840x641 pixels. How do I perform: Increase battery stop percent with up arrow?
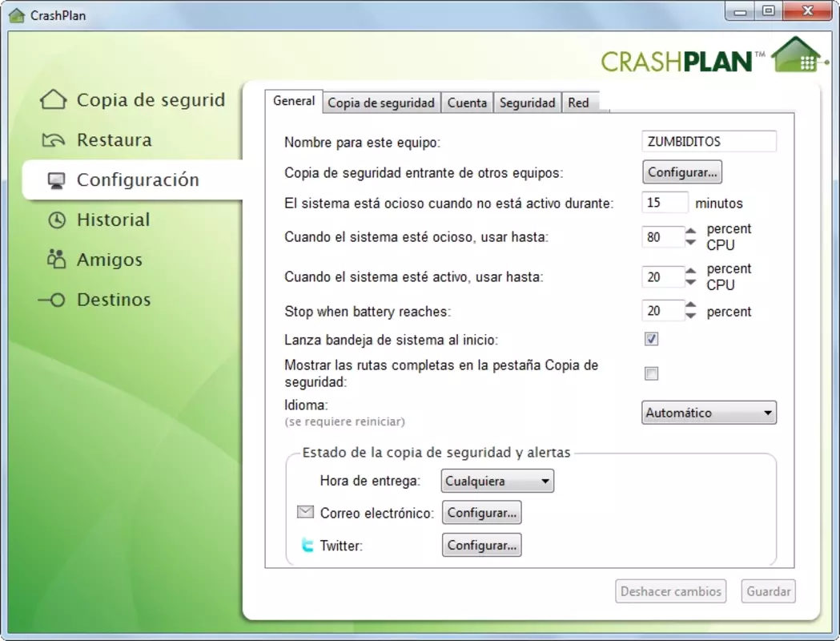(691, 305)
